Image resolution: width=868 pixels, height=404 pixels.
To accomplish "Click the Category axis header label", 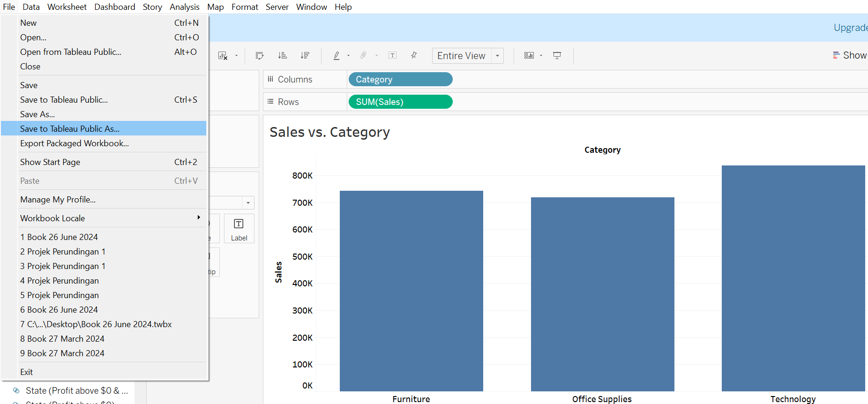I will tap(602, 150).
